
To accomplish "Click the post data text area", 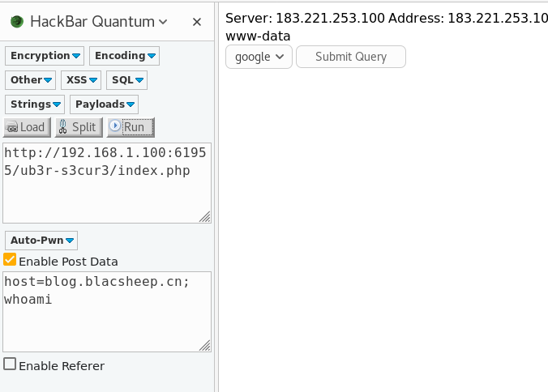I will coord(105,312).
